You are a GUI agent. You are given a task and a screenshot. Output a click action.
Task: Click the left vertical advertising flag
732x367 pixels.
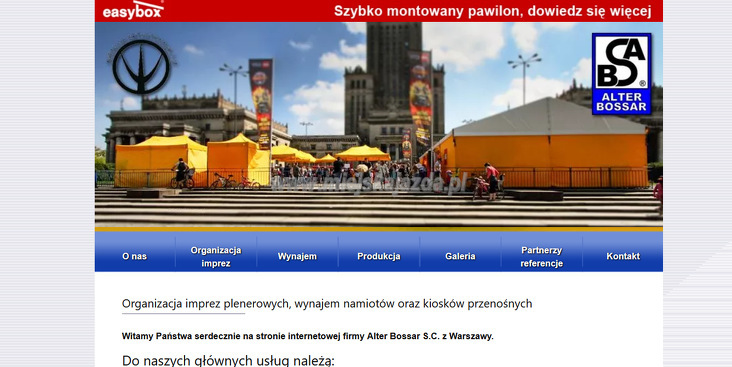tap(261, 103)
